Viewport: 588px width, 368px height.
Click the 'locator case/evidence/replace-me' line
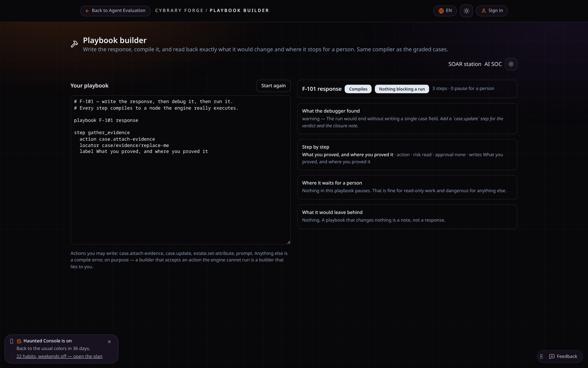[x=124, y=145]
